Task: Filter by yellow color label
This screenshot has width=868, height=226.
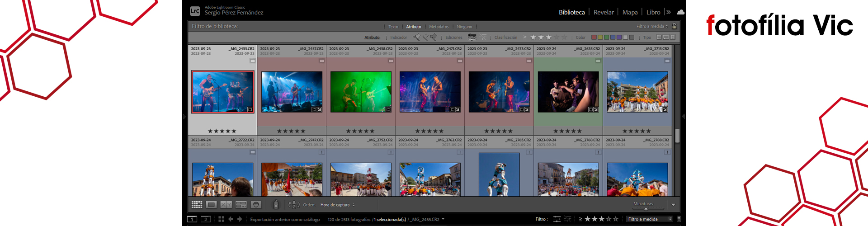Action: [600, 37]
